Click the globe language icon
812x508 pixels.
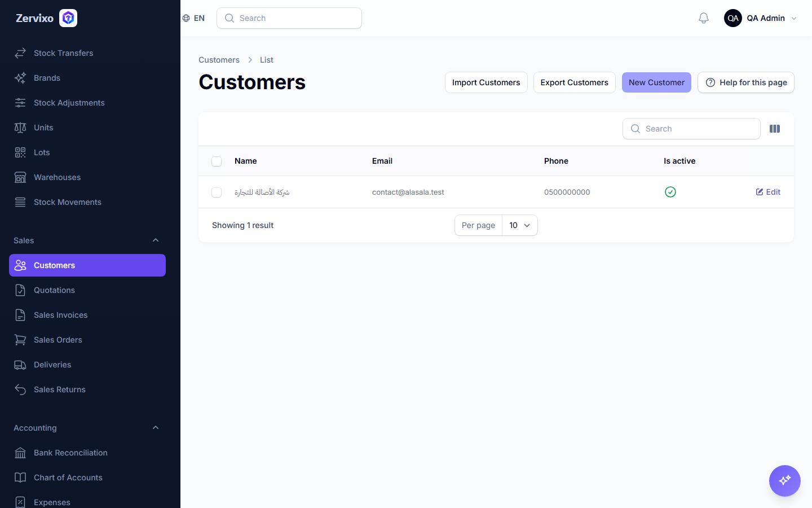(186, 18)
